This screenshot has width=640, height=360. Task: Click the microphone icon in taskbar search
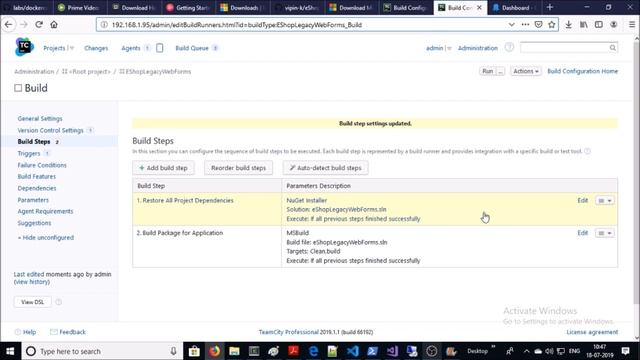(x=173, y=351)
